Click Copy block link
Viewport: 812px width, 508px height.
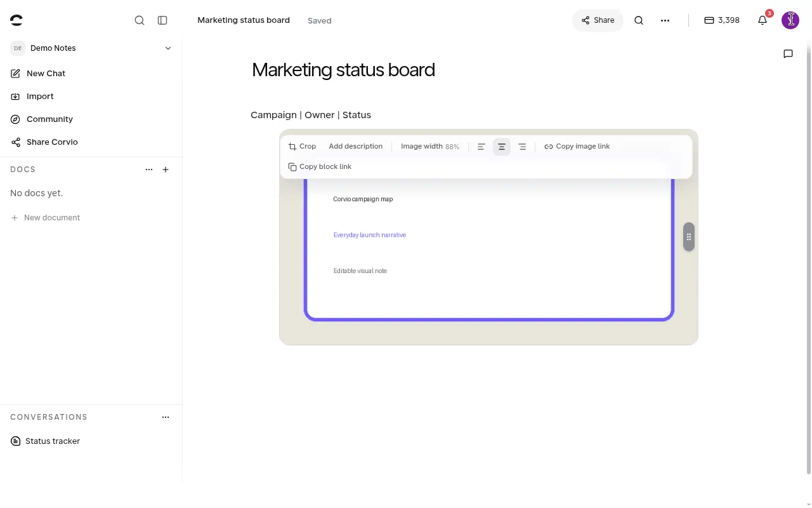[x=320, y=167]
